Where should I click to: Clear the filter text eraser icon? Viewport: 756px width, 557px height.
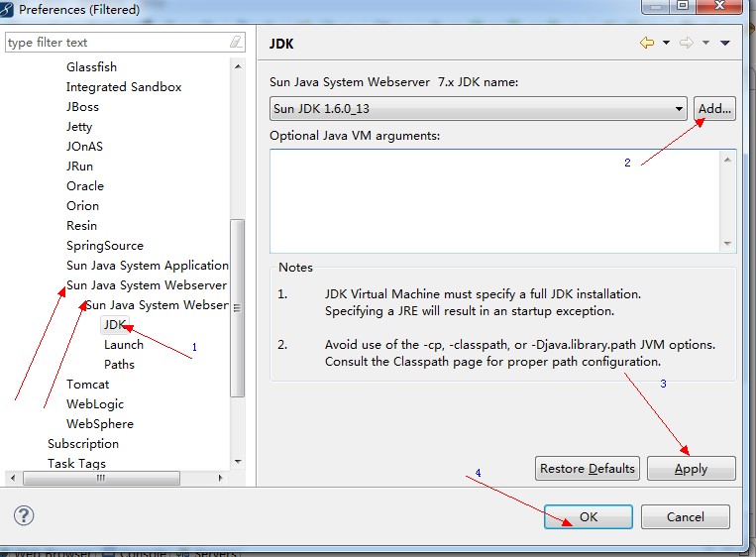[236, 43]
